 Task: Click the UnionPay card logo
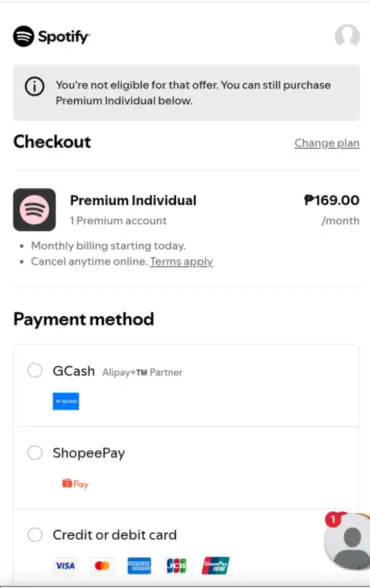pyautogui.click(x=216, y=566)
